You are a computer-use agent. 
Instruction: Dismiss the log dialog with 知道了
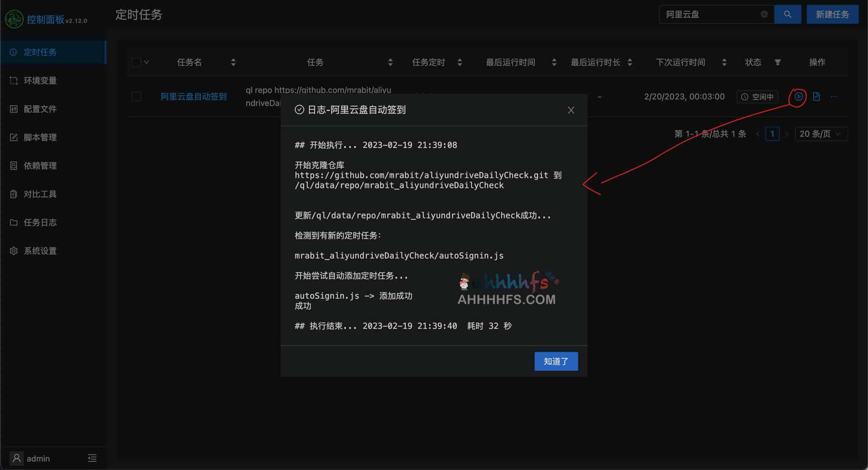click(556, 361)
